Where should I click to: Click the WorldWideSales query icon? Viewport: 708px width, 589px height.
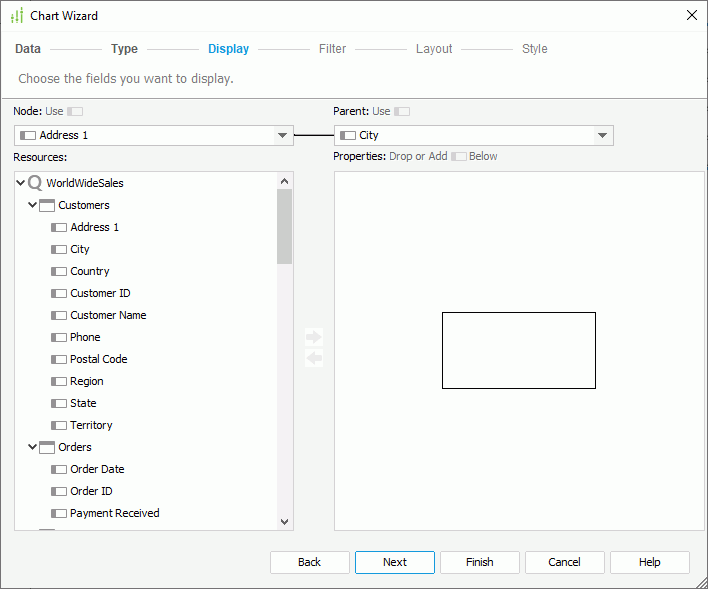click(x=35, y=183)
